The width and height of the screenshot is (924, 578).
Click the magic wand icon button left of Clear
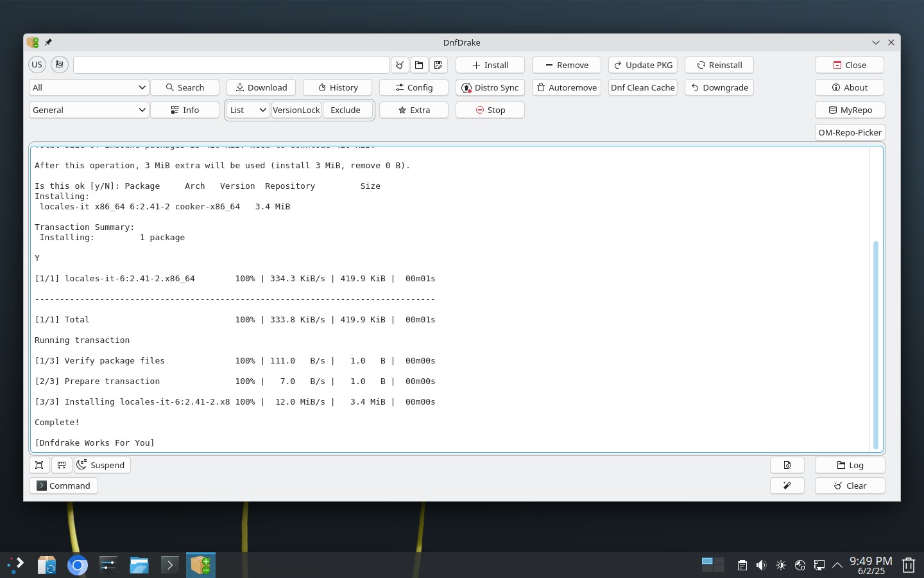click(x=787, y=486)
